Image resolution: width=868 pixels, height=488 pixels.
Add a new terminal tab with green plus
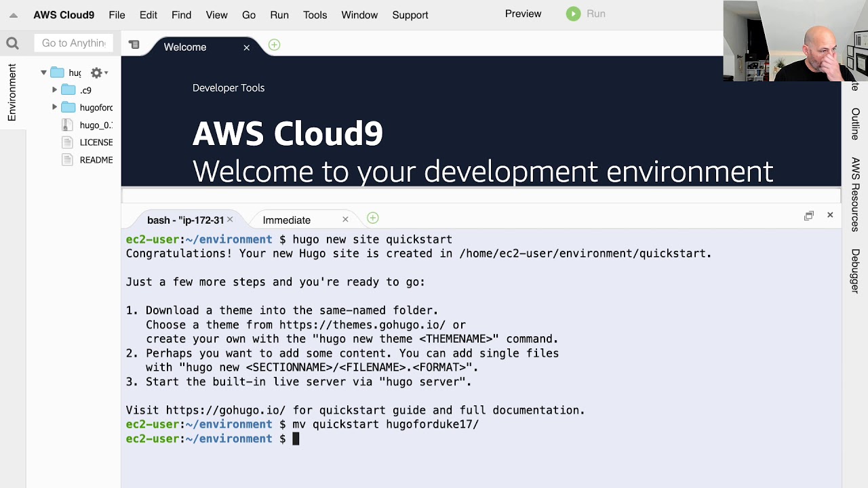[x=372, y=218]
